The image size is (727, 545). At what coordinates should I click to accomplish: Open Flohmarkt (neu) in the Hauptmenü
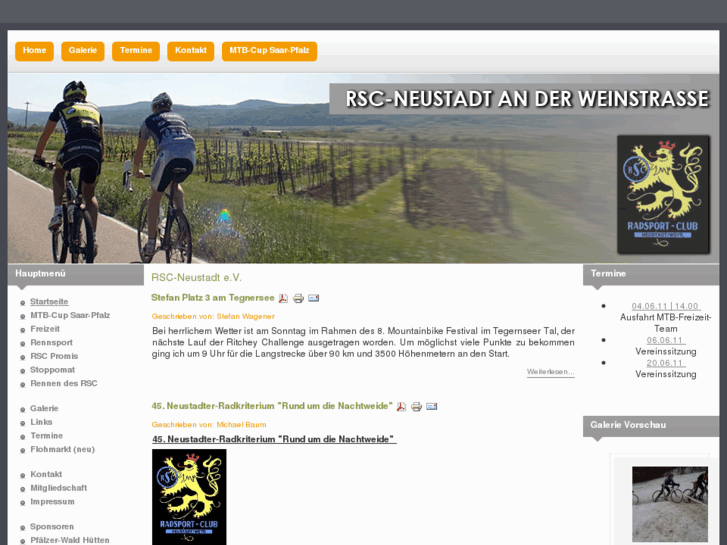coord(63,449)
